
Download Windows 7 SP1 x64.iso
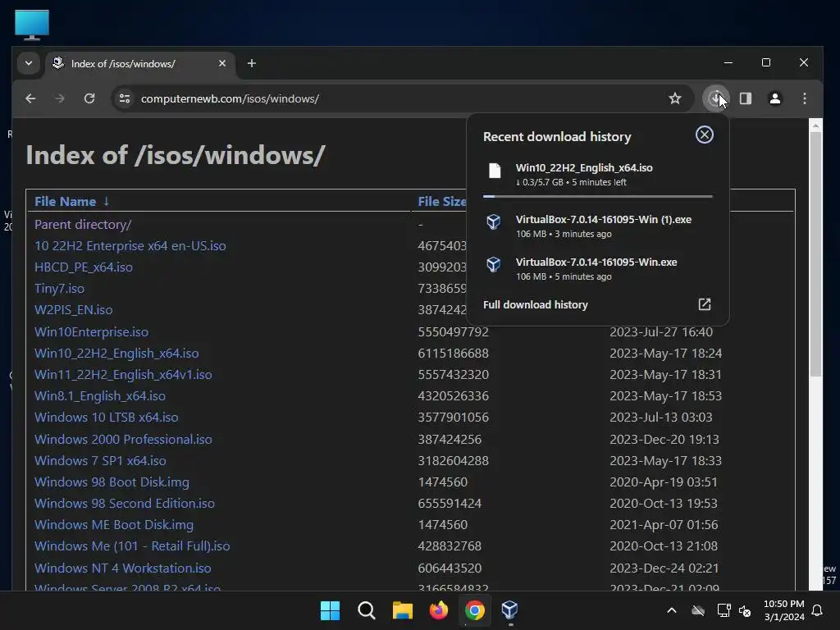pyautogui.click(x=100, y=461)
